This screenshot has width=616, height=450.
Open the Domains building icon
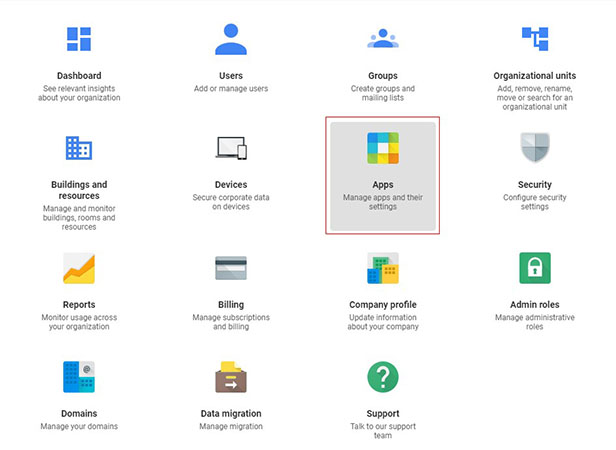(79, 377)
